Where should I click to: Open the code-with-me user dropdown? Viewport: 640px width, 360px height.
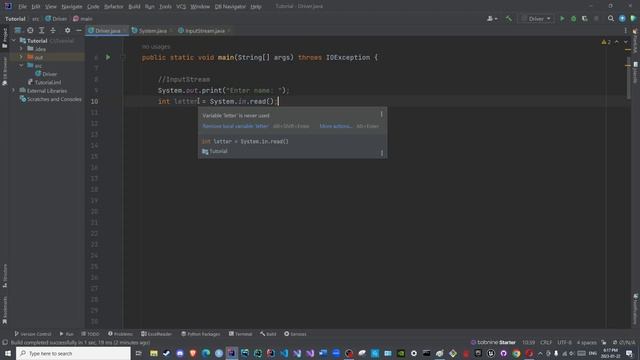point(492,19)
